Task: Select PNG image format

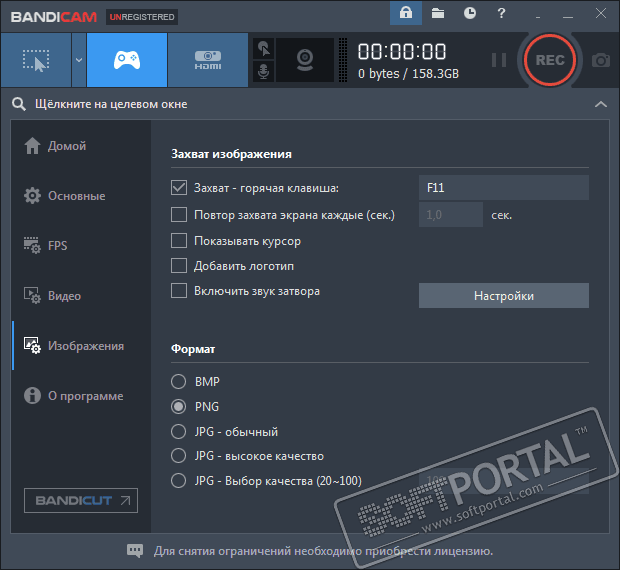Action: click(178, 406)
